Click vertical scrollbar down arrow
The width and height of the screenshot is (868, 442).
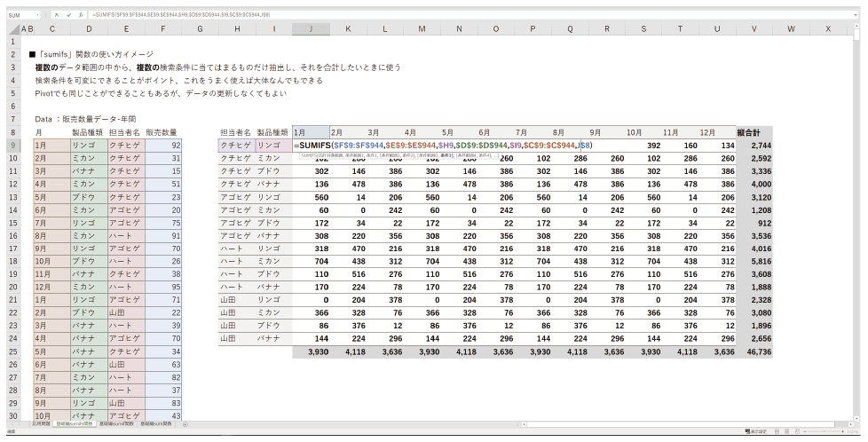coord(857,418)
